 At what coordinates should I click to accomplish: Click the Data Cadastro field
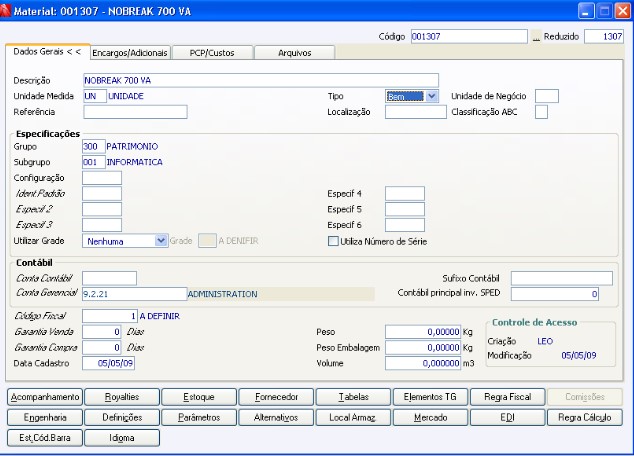(x=108, y=363)
